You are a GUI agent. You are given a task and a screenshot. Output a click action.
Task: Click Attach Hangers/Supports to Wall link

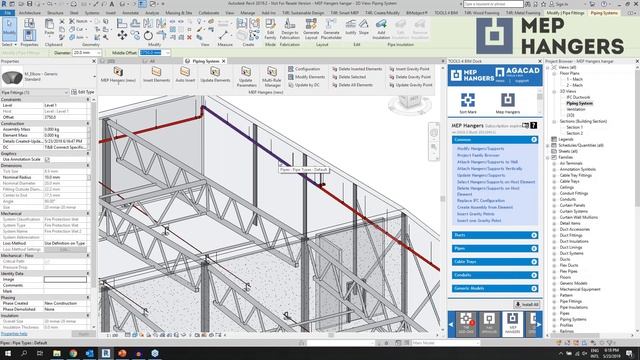487,162
